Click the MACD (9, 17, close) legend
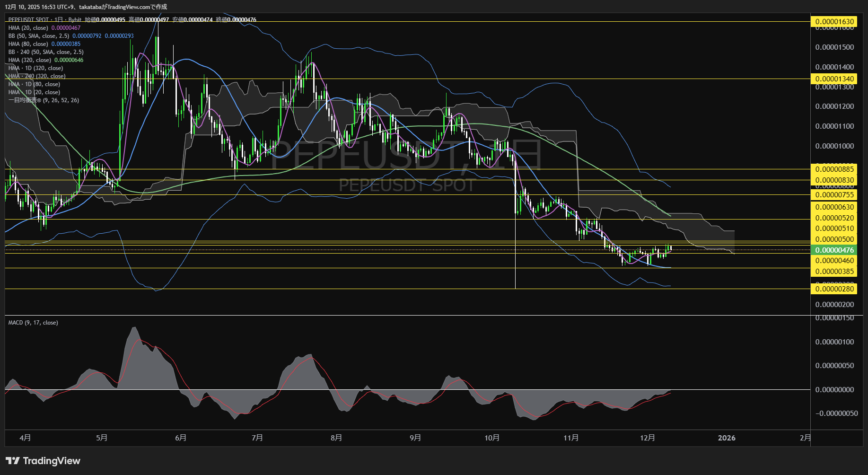This screenshot has height=475, width=868. pos(33,323)
